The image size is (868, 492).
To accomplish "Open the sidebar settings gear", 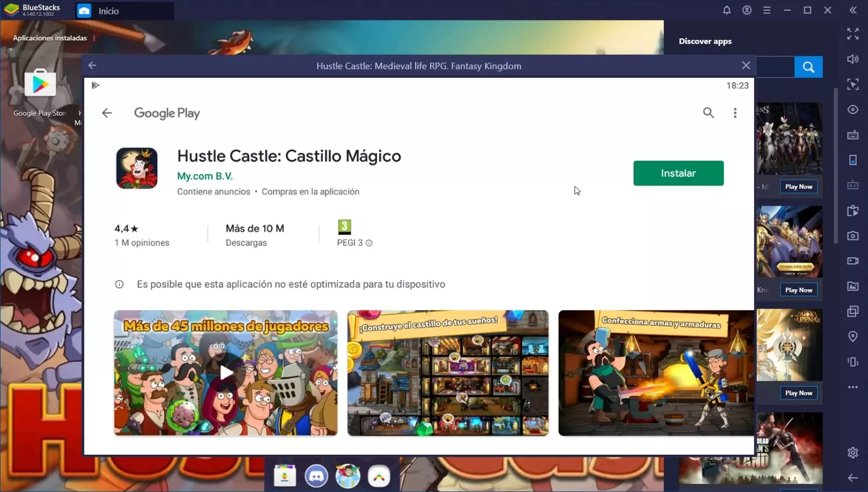I will pyautogui.click(x=852, y=453).
